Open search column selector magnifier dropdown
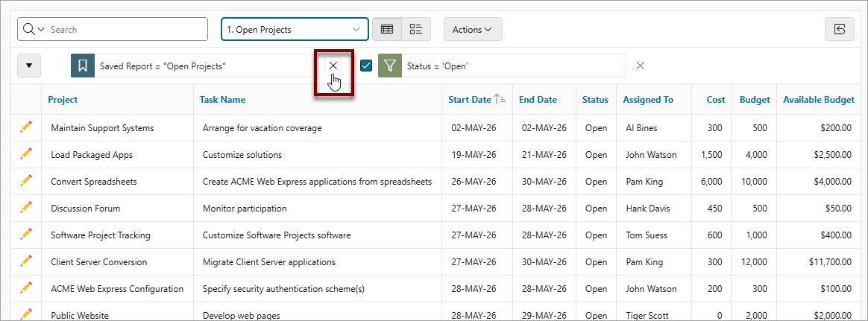Screen dimensions: 868x321 (34, 29)
